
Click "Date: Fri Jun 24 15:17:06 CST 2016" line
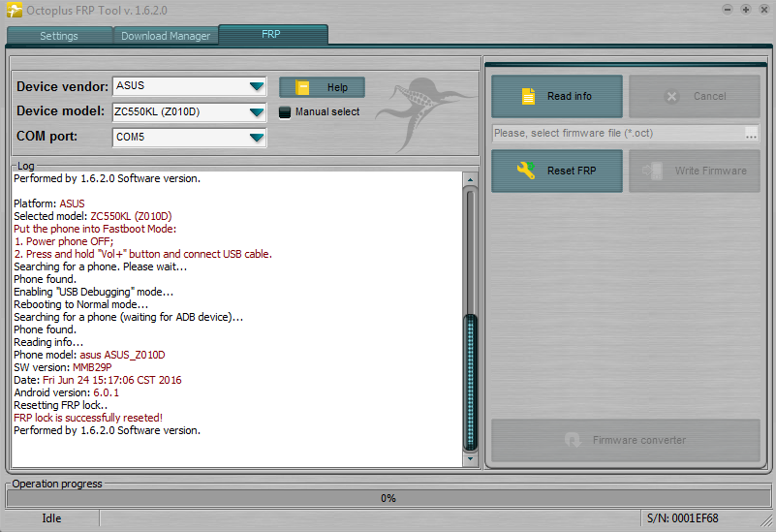click(98, 380)
